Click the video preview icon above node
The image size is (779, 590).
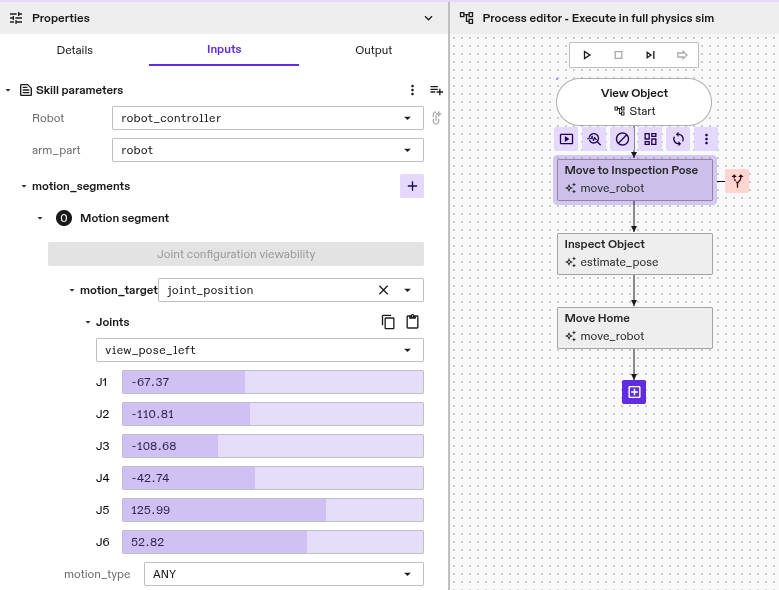566,139
